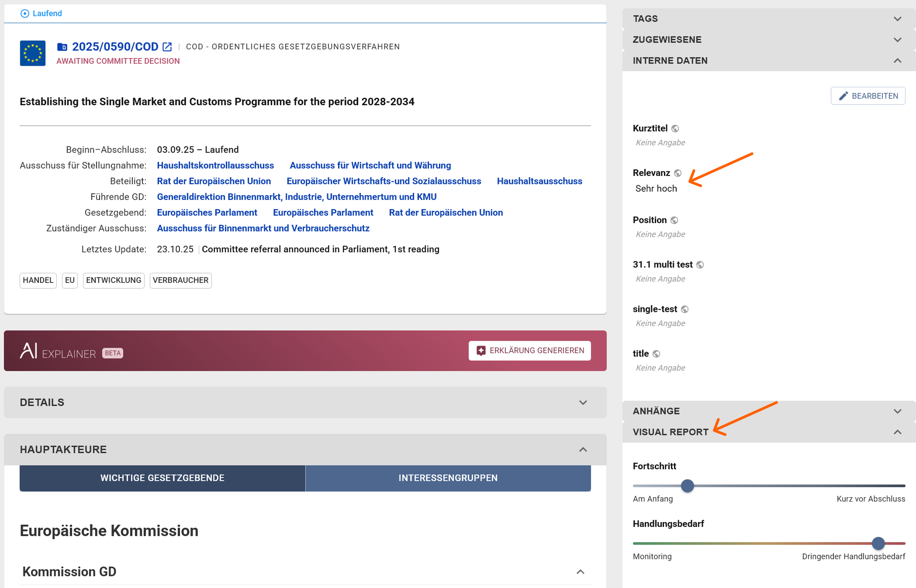Screen dimensions: 916x588
Task: Click the globe icon next to Position
Action: click(674, 220)
